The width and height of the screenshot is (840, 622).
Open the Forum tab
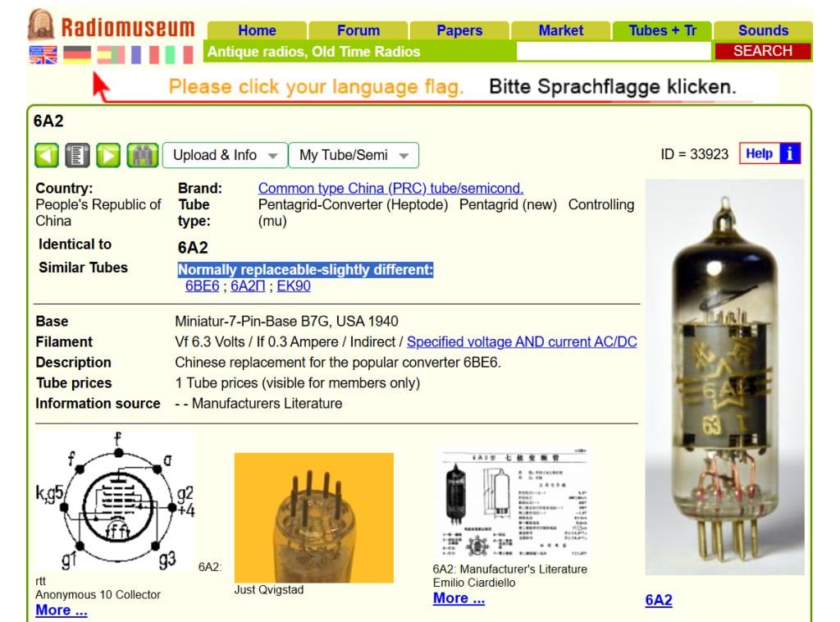[x=358, y=30]
